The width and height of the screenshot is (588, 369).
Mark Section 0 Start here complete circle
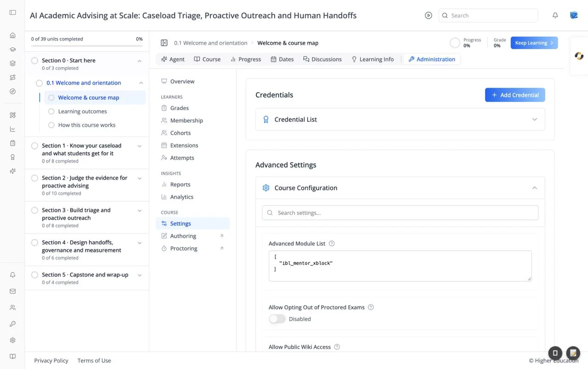coord(34,60)
